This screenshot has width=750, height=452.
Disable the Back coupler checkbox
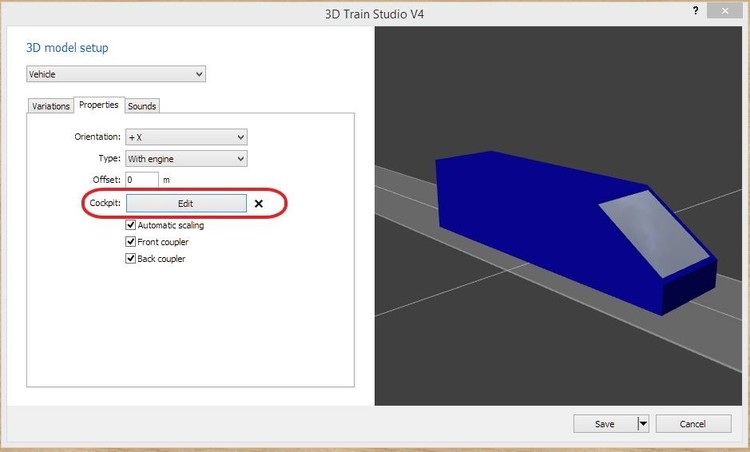[x=131, y=258]
